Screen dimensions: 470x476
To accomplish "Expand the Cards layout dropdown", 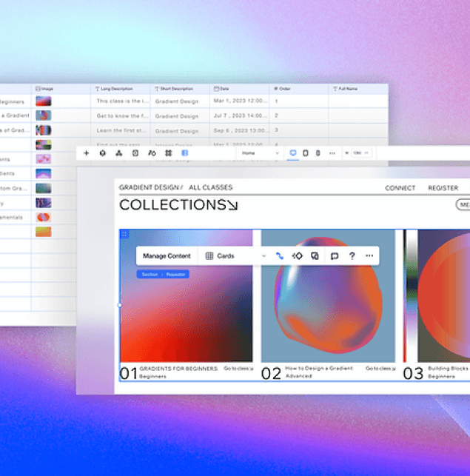I will pyautogui.click(x=235, y=256).
